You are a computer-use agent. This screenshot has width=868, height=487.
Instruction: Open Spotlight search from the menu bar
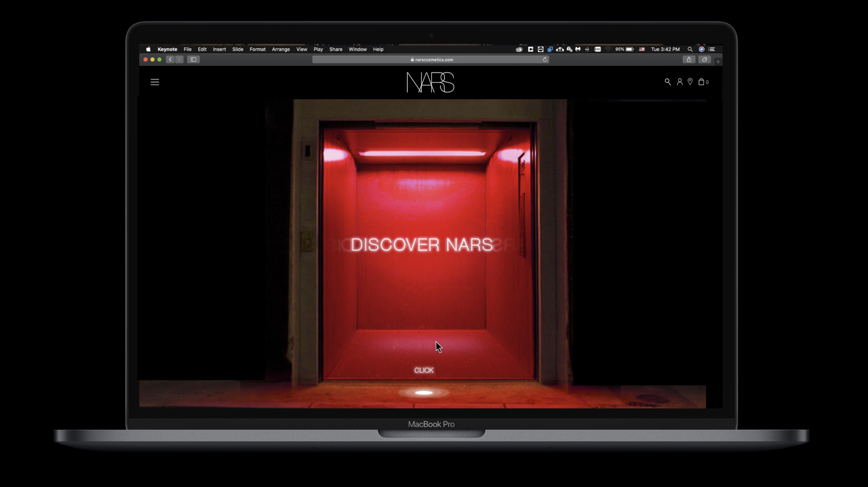[x=690, y=49]
